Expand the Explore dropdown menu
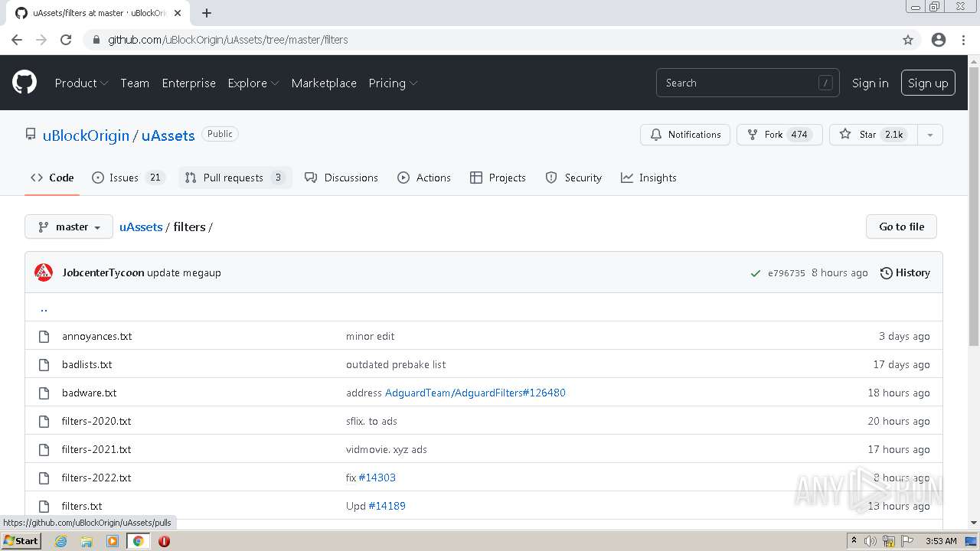980x551 pixels. pos(253,83)
